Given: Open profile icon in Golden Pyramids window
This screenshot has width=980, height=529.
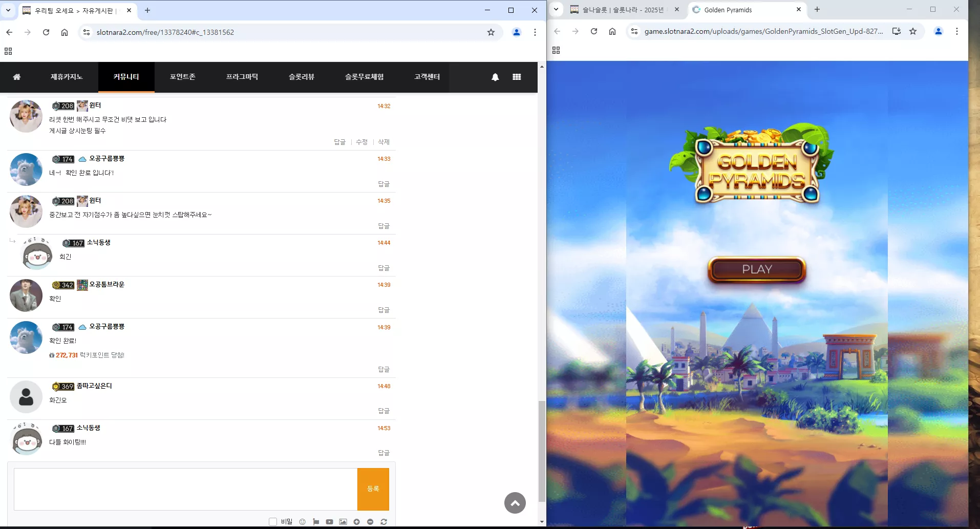Looking at the screenshot, I should (939, 31).
